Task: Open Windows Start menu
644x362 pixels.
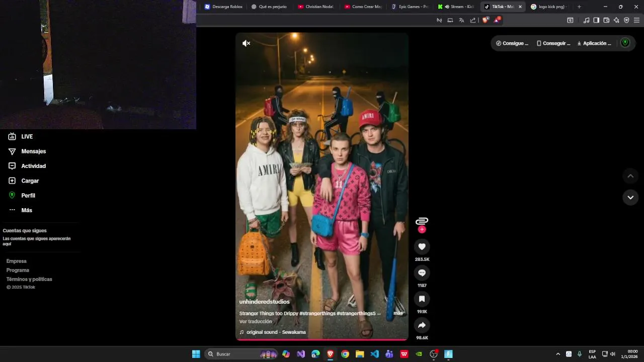Action: click(x=196, y=354)
